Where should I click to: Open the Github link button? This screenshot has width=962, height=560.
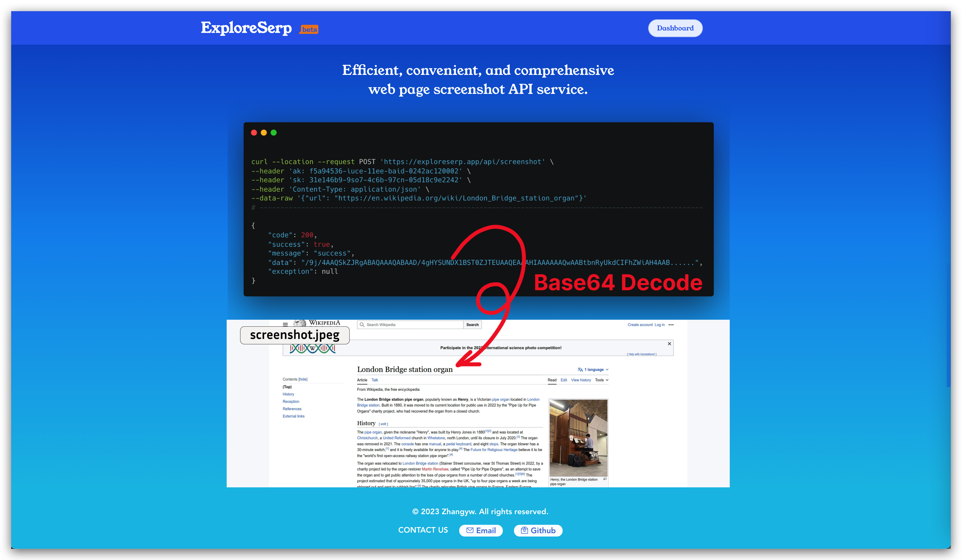click(x=538, y=530)
